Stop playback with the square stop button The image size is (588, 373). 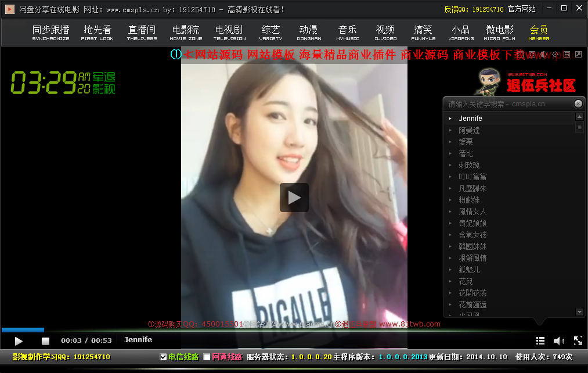(45, 340)
